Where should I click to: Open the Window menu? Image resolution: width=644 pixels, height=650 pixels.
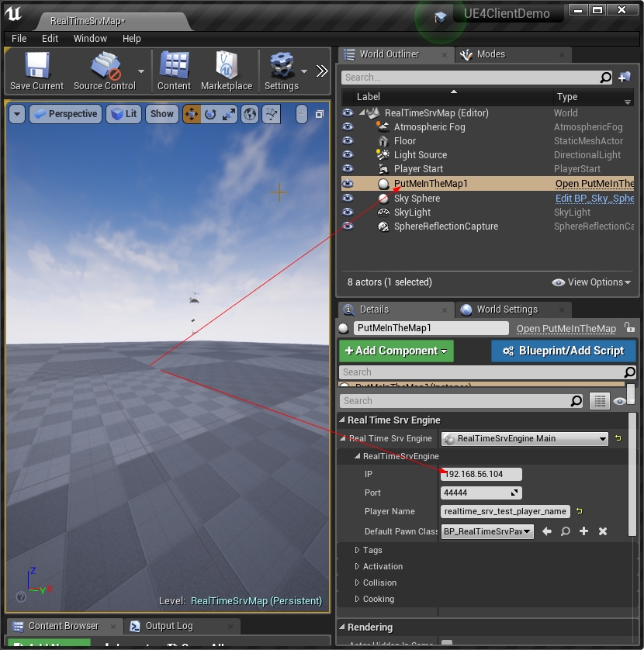point(90,39)
